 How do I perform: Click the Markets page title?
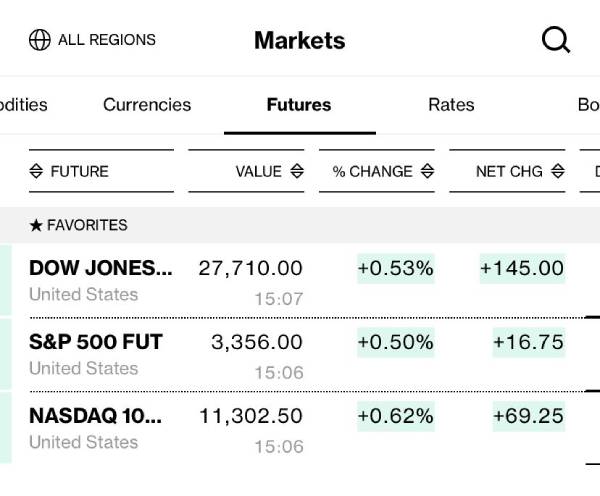pos(299,40)
